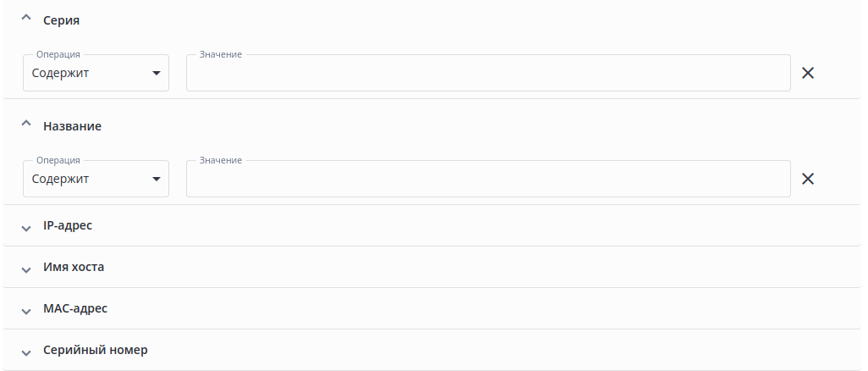Screen dimensions: 868x371
Task: Expand Серийный номер using its chevron icon
Action: click(25, 352)
